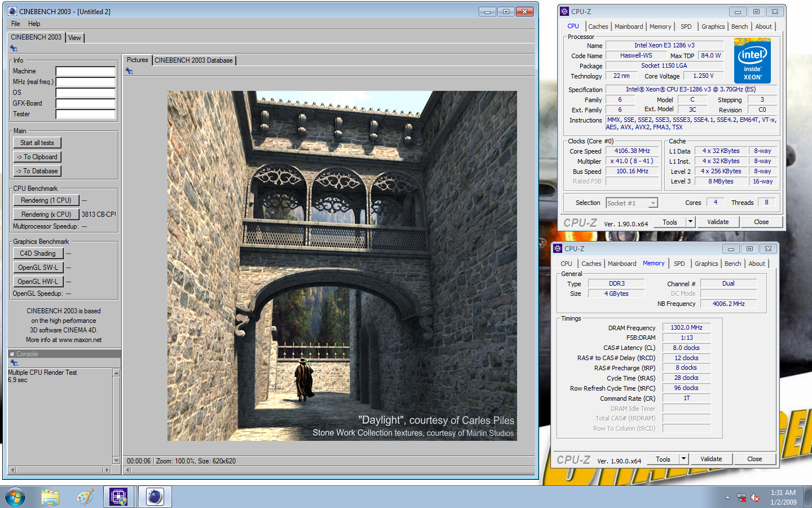
Task: Click console horizontal scrollbar right arrow
Action: pyautogui.click(x=107, y=470)
